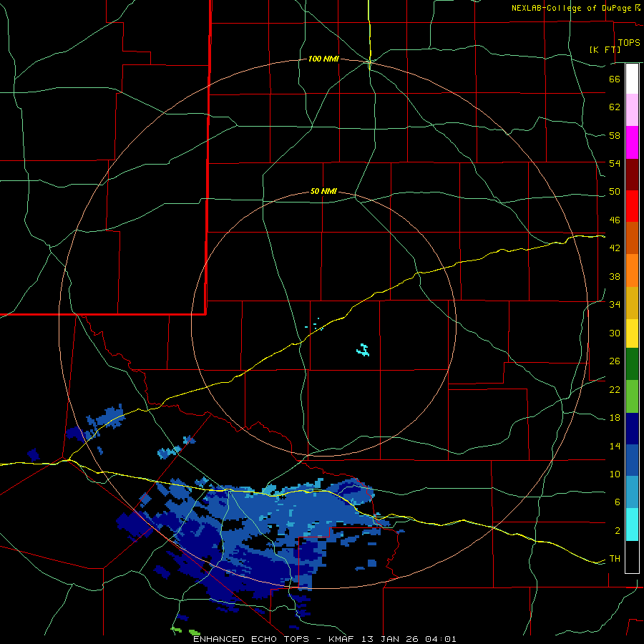Image resolution: width=644 pixels, height=644 pixels.
Task: Click the bright orange legend swatch
Action: tap(632, 270)
